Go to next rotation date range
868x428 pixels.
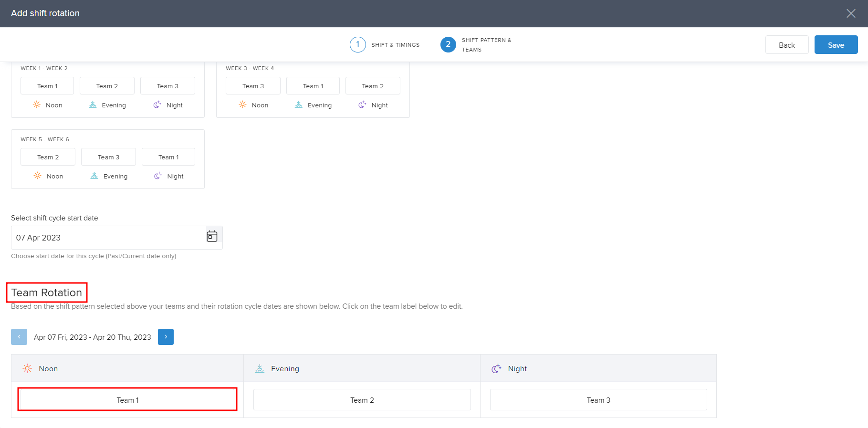166,337
